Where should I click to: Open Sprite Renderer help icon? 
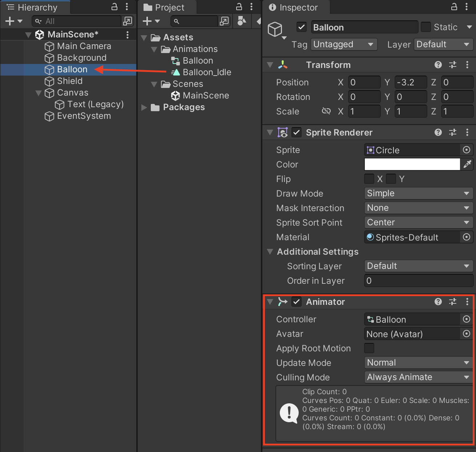pos(438,133)
